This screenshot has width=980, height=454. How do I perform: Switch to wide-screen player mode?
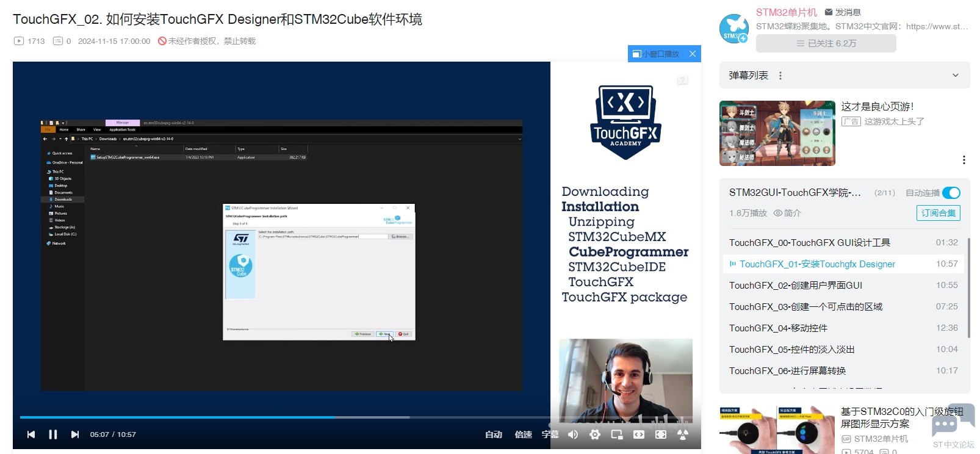click(x=639, y=434)
